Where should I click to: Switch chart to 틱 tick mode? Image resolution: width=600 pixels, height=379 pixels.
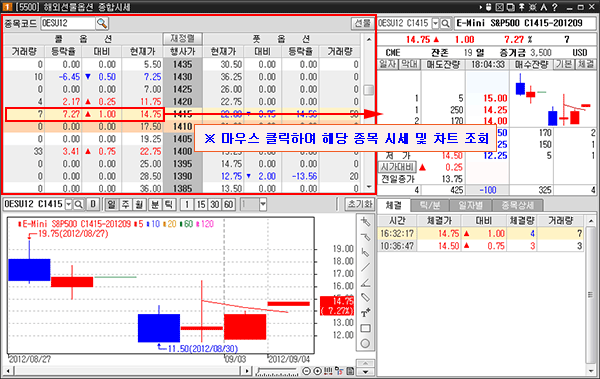pyautogui.click(x=169, y=204)
